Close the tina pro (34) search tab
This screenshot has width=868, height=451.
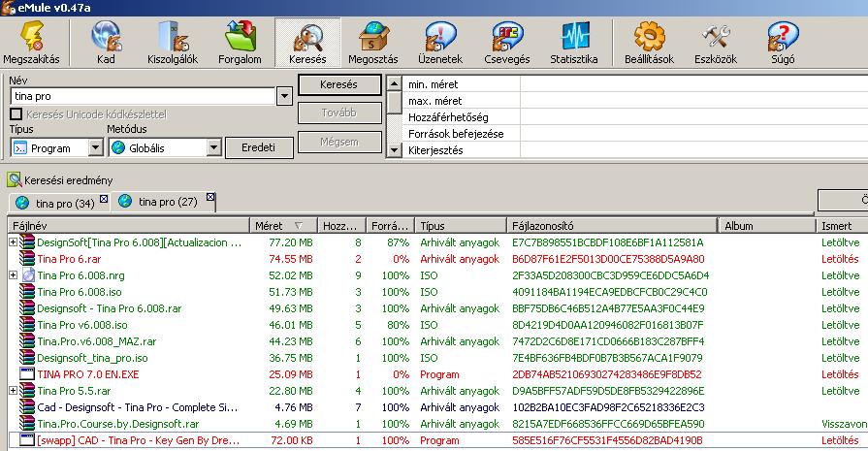(104, 199)
